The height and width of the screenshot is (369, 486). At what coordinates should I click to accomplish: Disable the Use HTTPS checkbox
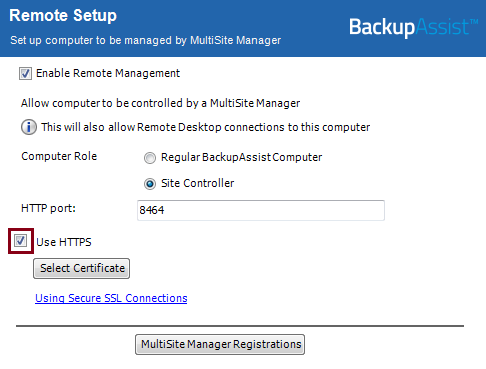pos(21,241)
